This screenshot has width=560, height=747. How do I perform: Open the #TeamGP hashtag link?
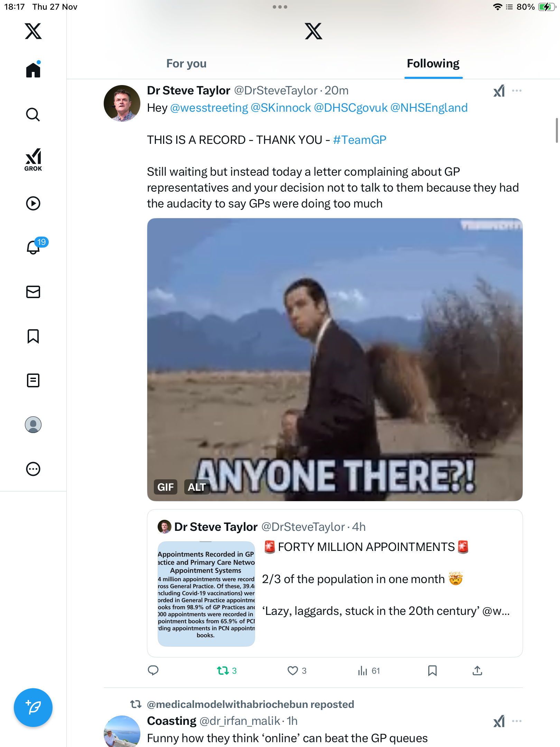(360, 140)
